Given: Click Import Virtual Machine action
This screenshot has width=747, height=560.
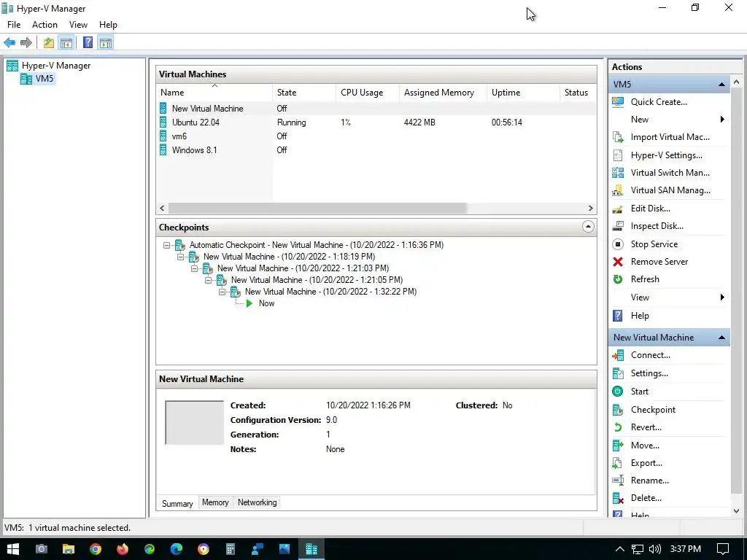Looking at the screenshot, I should [x=670, y=137].
